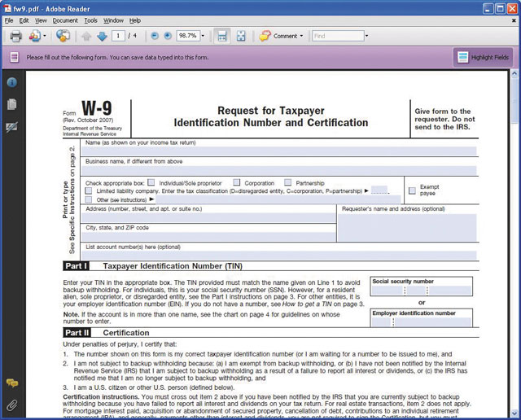Zoom out with the minus button
The image size is (521, 420).
click(155, 36)
